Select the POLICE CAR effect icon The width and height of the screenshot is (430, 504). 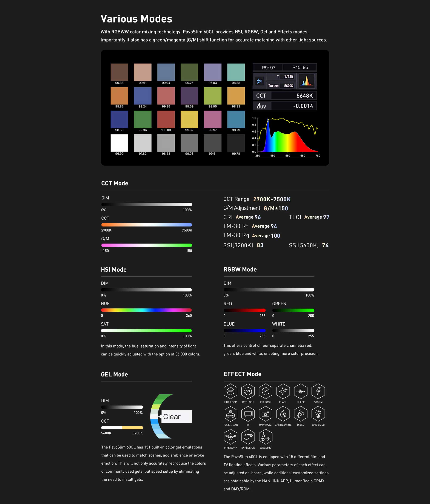click(230, 414)
